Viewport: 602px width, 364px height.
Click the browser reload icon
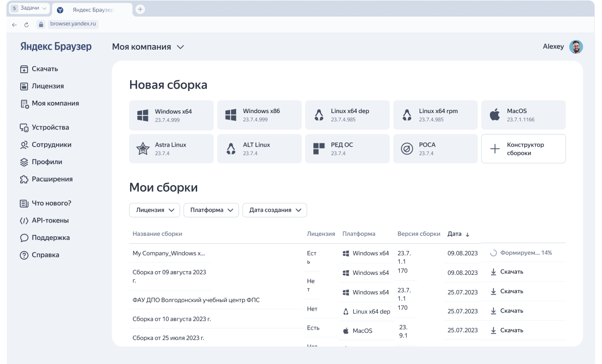27,25
